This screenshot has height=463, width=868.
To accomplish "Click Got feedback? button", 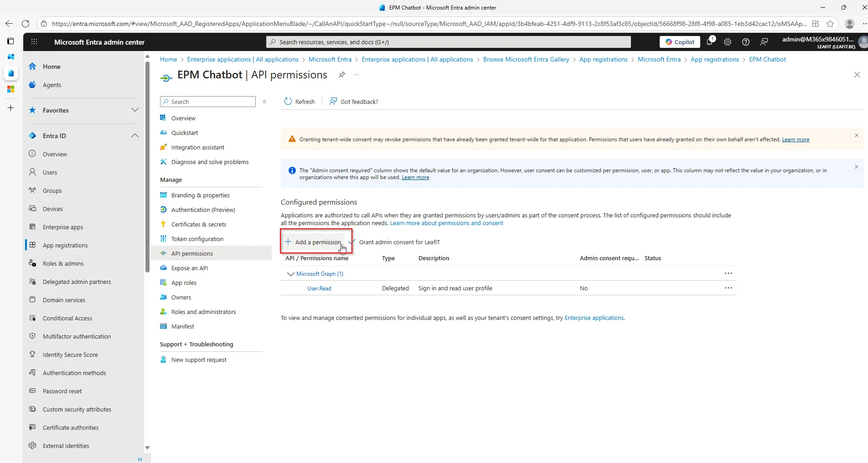I will click(354, 102).
